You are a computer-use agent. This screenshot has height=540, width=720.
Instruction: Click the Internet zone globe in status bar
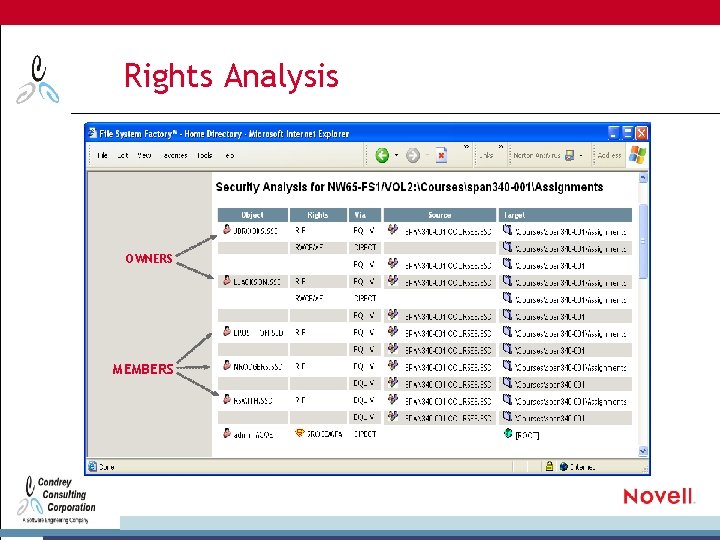(564, 467)
